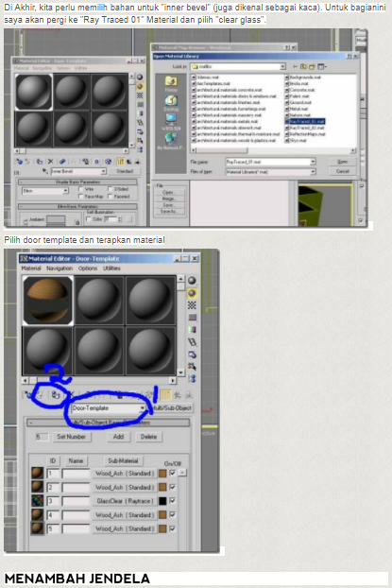This screenshot has height=588, width=392.
Task: Click Assign Material to Selection in Door-Template editor
Action: (56, 395)
